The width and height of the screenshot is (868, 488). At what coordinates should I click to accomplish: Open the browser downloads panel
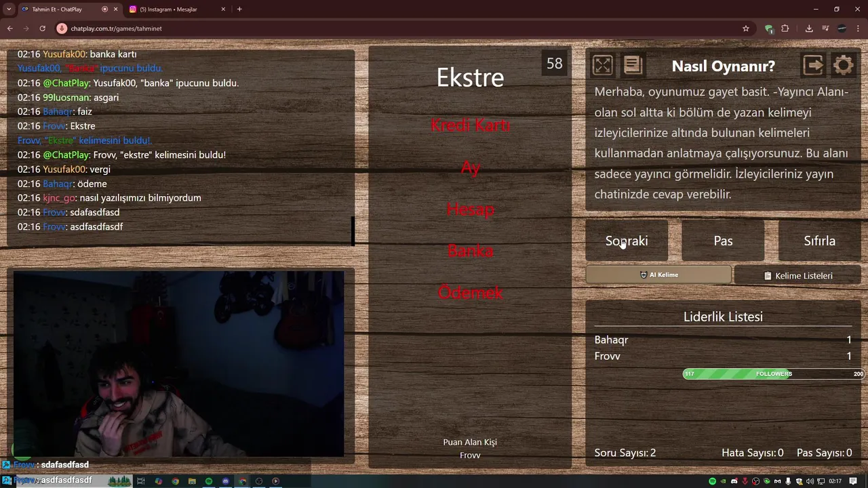click(809, 28)
